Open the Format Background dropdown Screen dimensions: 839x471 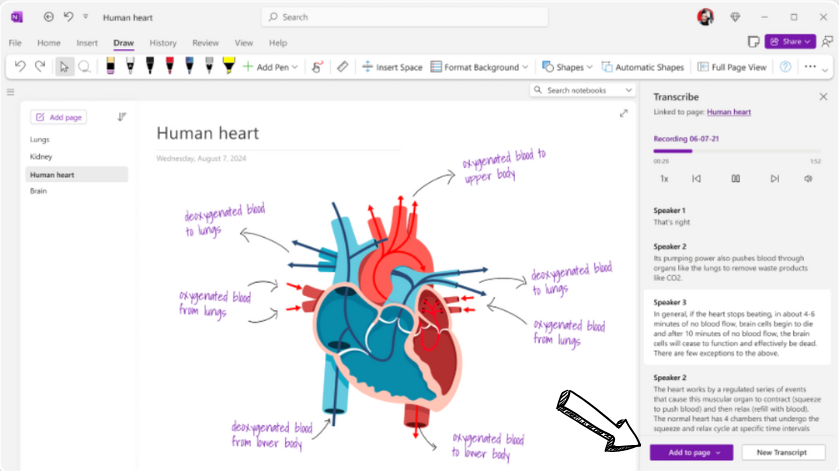tap(479, 67)
